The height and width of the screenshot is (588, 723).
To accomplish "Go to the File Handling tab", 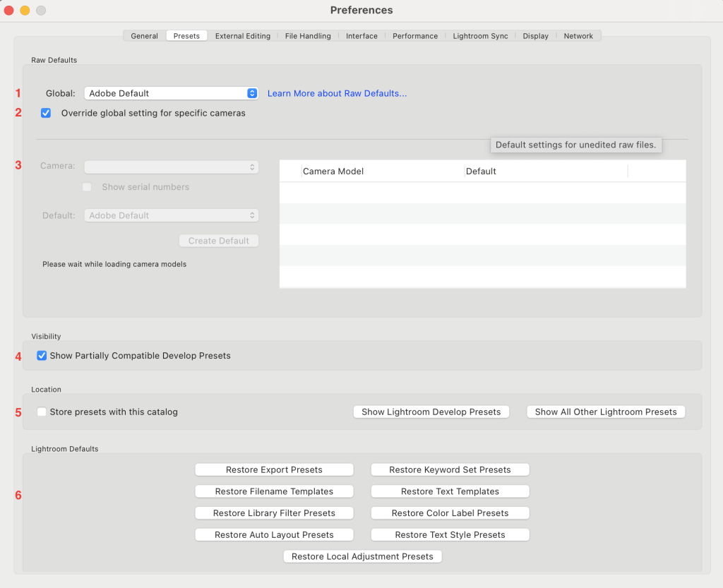I will [x=308, y=36].
